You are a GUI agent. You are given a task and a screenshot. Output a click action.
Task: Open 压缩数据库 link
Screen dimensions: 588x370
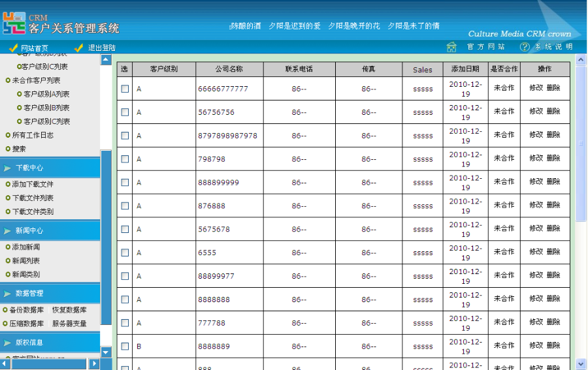[x=27, y=324]
